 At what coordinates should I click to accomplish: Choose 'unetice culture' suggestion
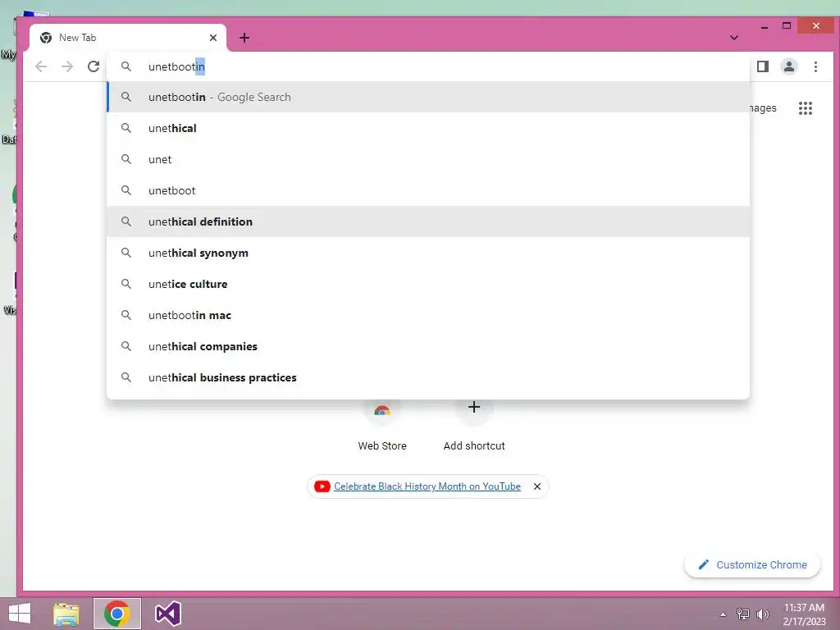pos(428,284)
